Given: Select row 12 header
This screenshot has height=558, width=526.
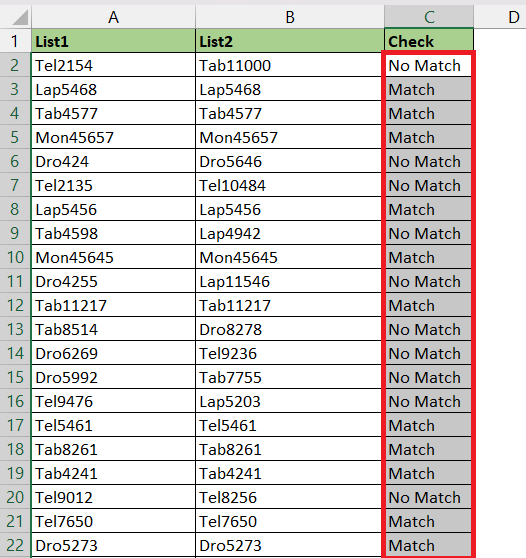Looking at the screenshot, I should point(15,305).
